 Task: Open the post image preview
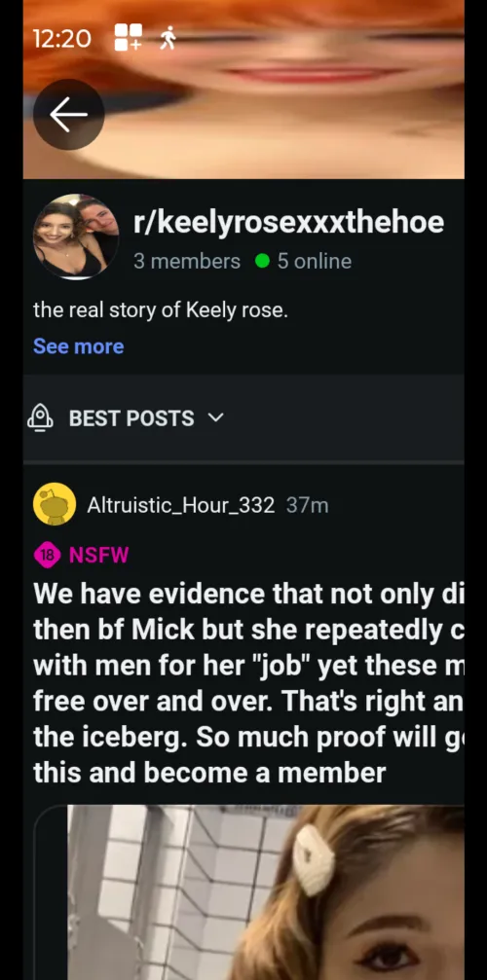[266, 892]
